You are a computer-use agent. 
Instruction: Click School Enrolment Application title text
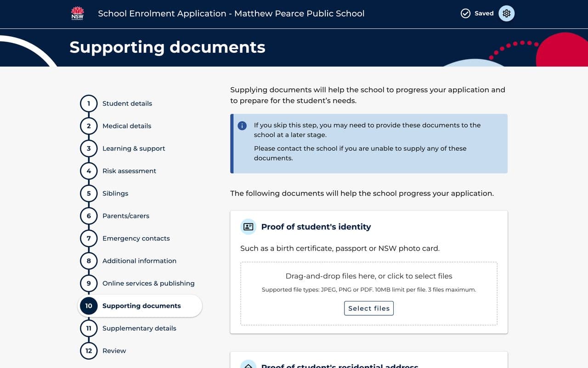[231, 13]
